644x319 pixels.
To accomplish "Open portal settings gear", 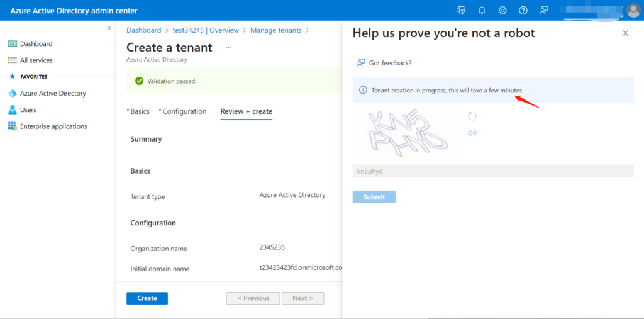I will [x=502, y=10].
